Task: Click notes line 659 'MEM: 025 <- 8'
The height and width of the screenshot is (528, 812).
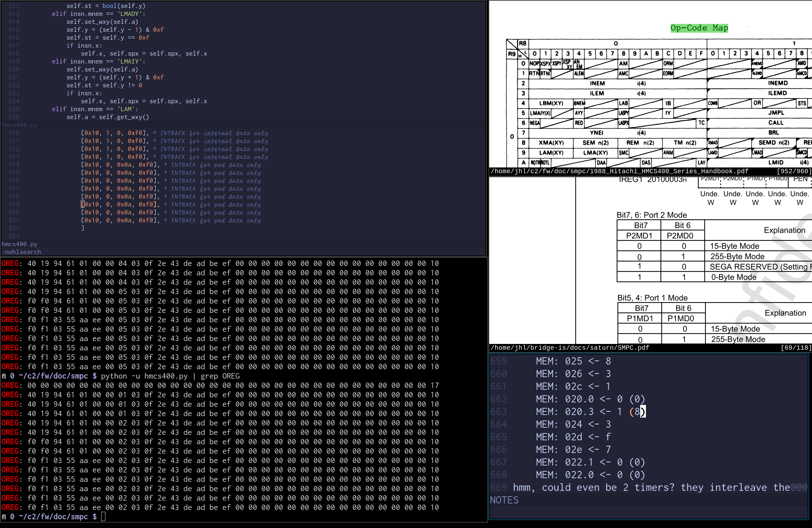Action: coord(573,361)
